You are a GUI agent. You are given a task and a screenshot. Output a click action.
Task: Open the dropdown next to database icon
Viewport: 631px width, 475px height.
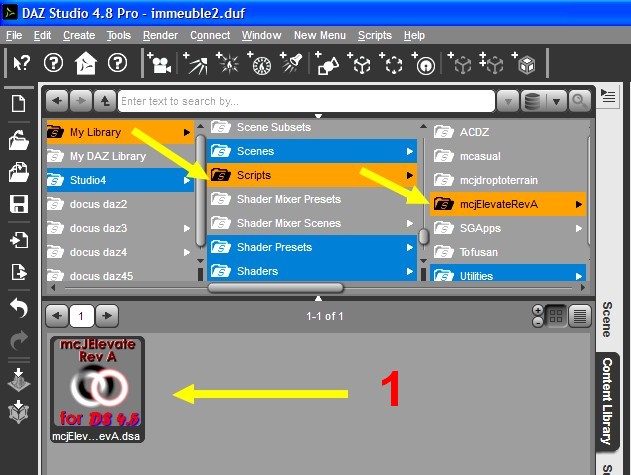[x=556, y=101]
